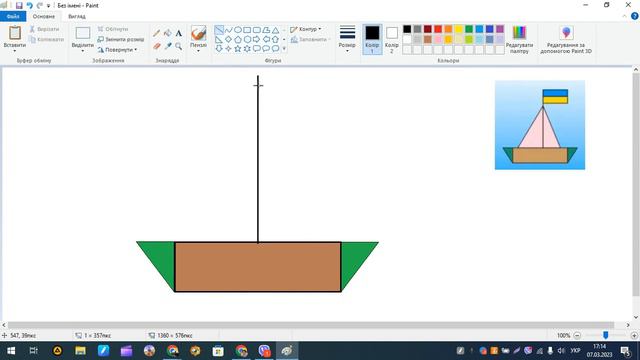Select the Color picker eyedropper tool
Viewport: 640px width, 360px height.
tap(168, 46)
